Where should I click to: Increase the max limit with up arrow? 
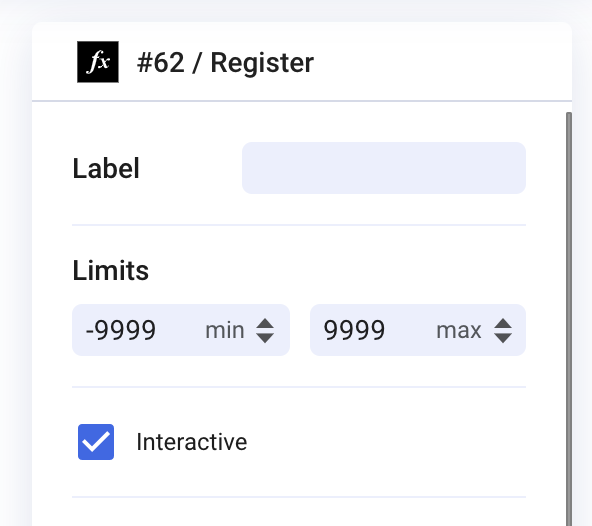tap(503, 324)
